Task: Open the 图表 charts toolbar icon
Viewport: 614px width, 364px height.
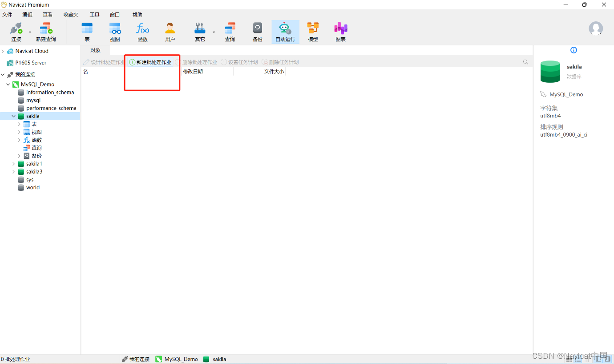Action: [341, 32]
